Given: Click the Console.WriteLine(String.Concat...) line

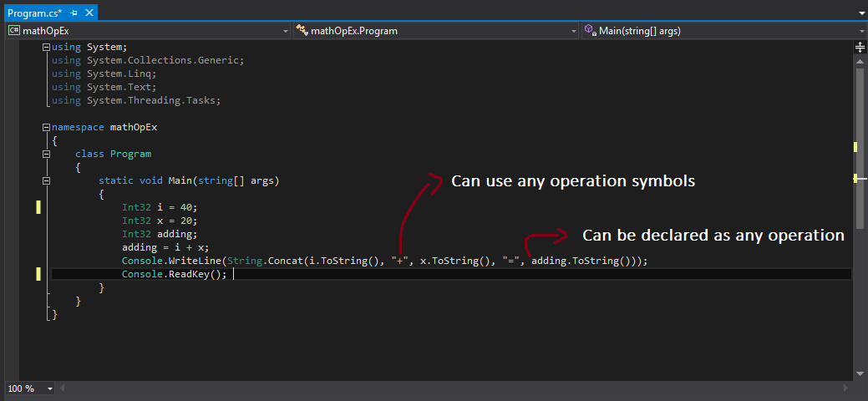Looking at the screenshot, I should pyautogui.click(x=384, y=261).
